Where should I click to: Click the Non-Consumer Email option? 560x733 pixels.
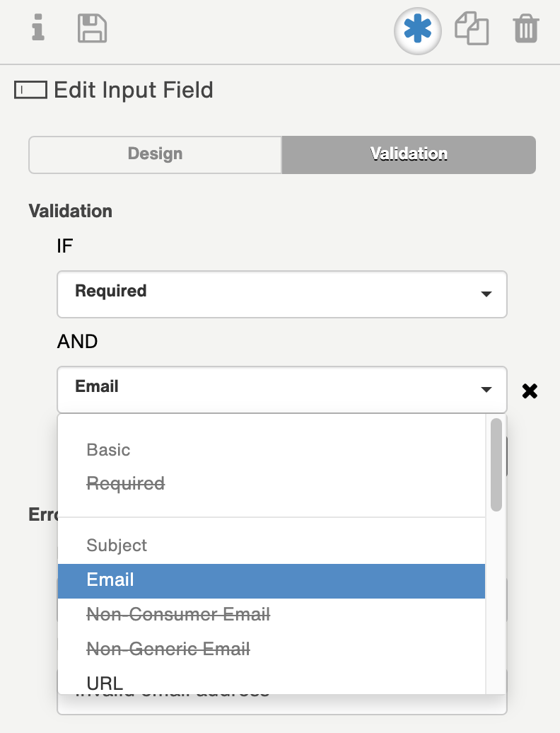[x=177, y=614]
